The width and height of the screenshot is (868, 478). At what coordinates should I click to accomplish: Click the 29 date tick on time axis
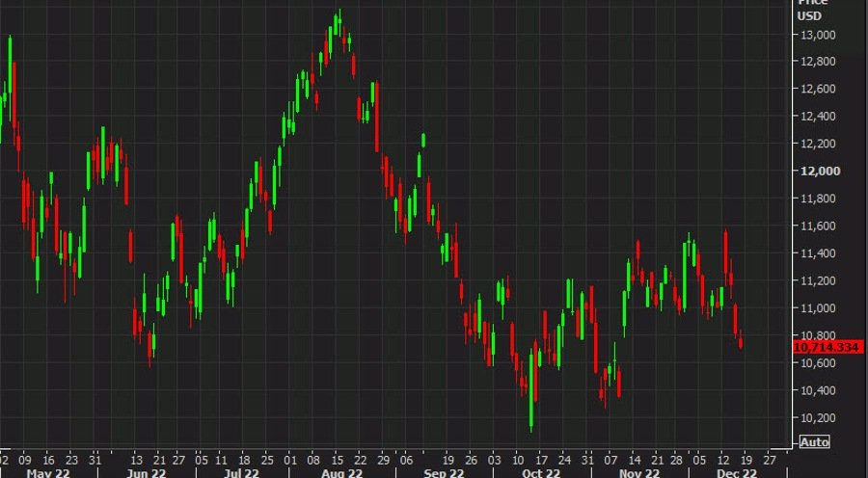[x=383, y=459]
